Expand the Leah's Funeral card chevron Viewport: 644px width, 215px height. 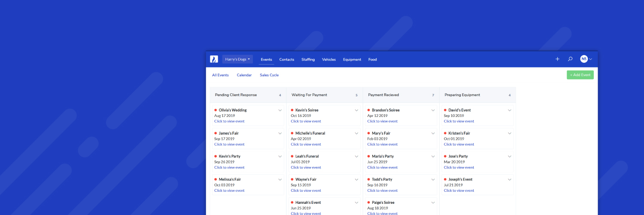click(356, 157)
